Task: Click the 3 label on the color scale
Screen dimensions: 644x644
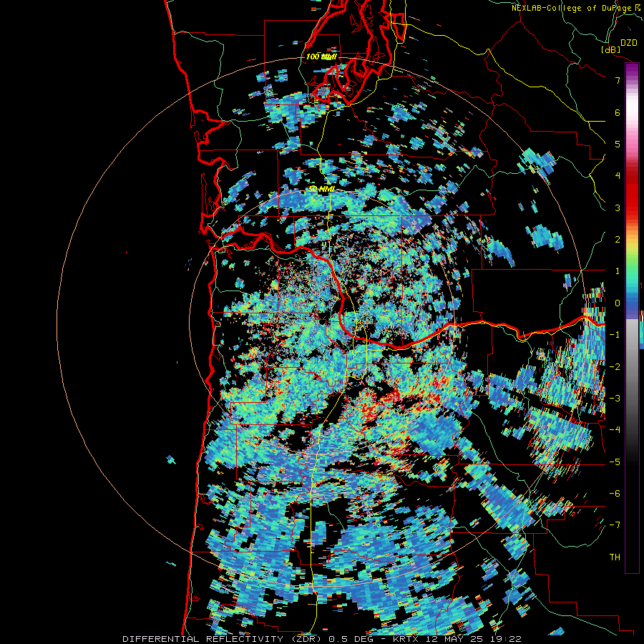Action: (x=618, y=208)
